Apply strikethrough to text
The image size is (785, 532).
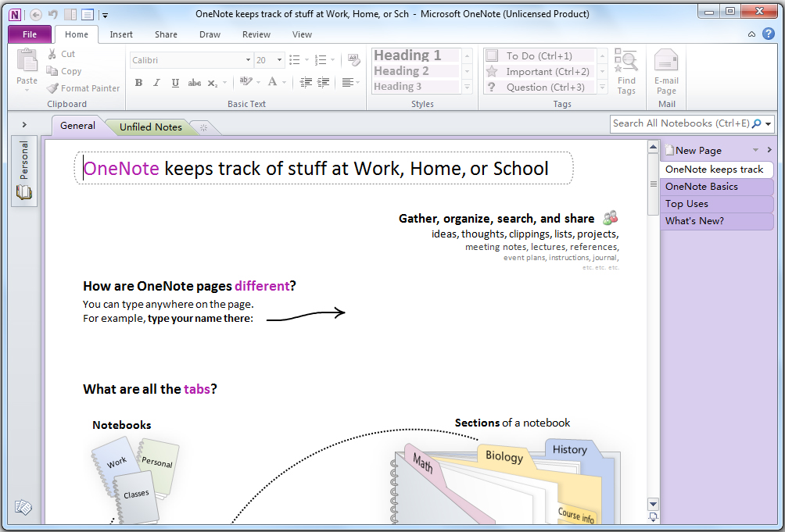tap(194, 83)
